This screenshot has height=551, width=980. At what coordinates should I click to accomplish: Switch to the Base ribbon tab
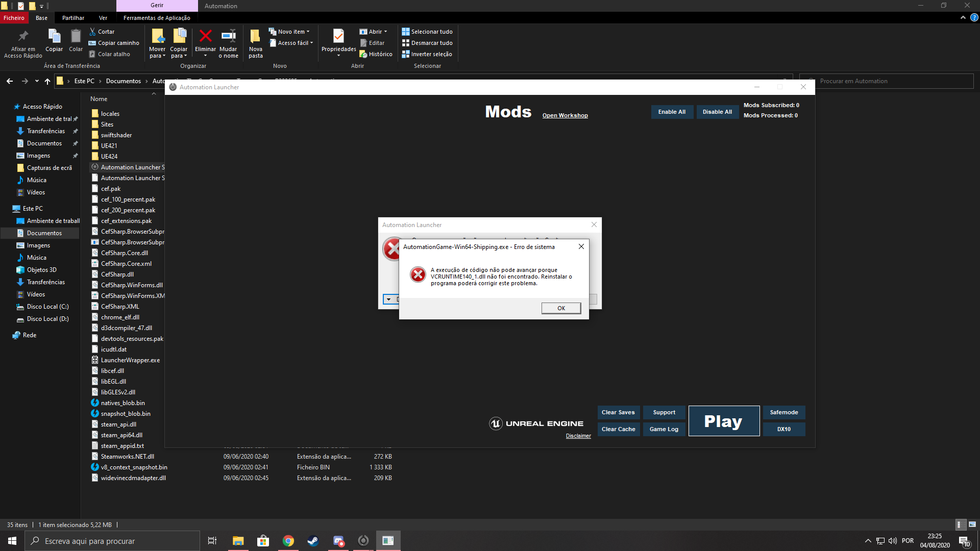(x=41, y=18)
